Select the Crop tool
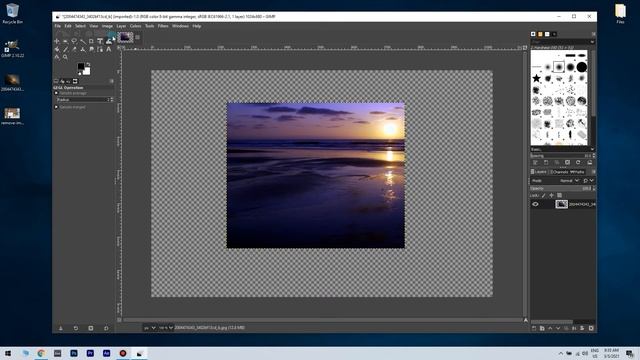The width and height of the screenshot is (640, 360). (91, 41)
